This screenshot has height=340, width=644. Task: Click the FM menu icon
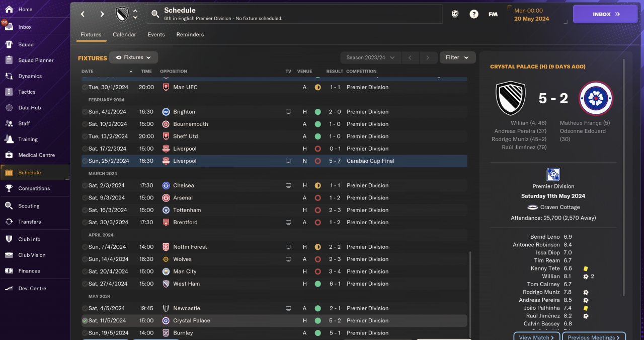(493, 14)
